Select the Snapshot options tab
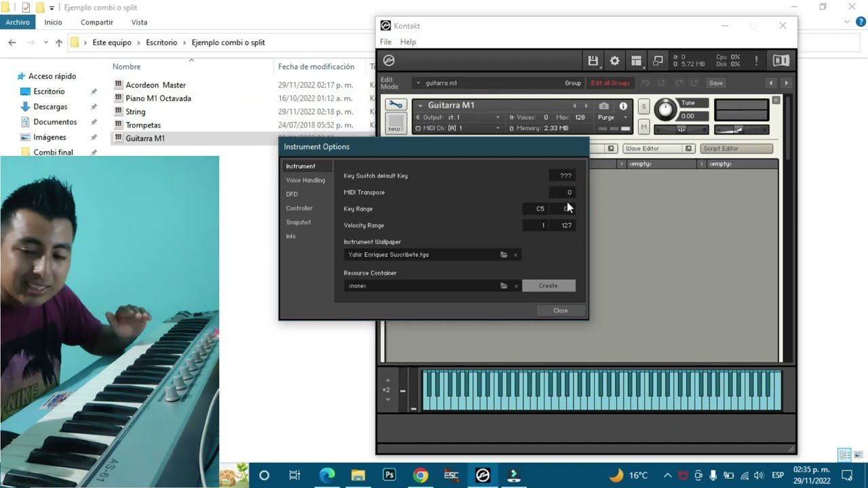Screen dimensions: 868x488 click(298, 222)
